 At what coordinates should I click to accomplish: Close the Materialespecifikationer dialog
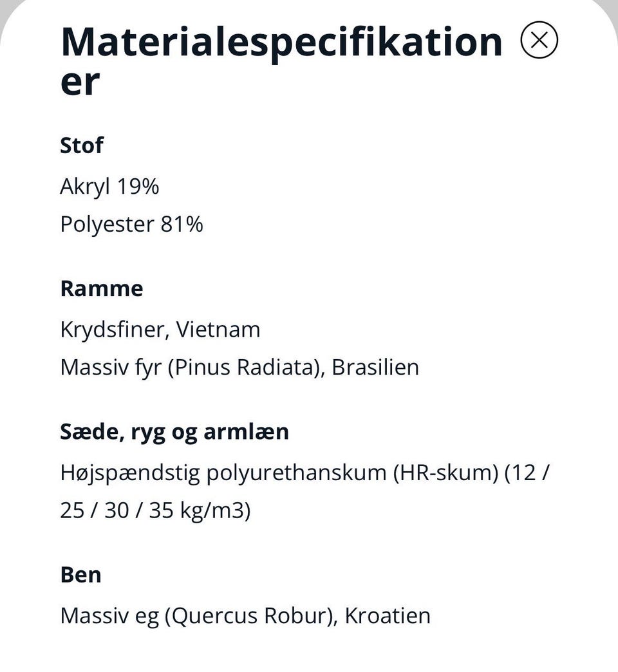539,40
